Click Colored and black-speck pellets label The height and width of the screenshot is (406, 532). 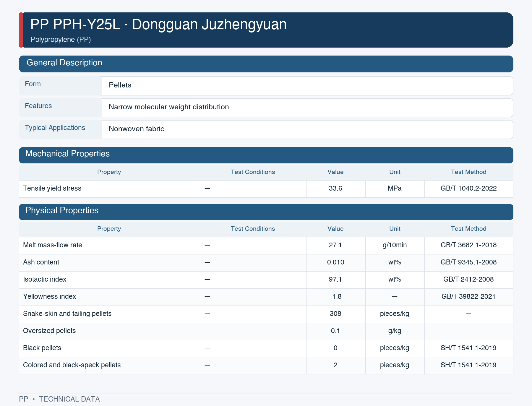click(x=72, y=365)
